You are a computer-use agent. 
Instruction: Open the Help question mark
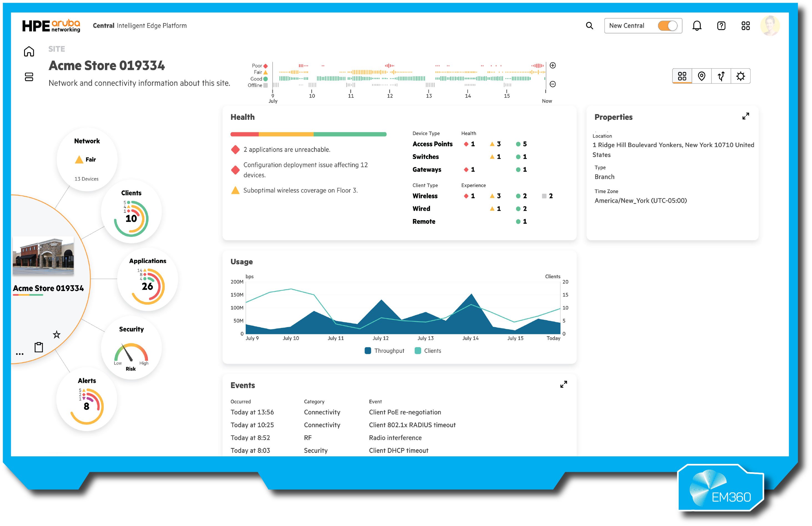722,26
